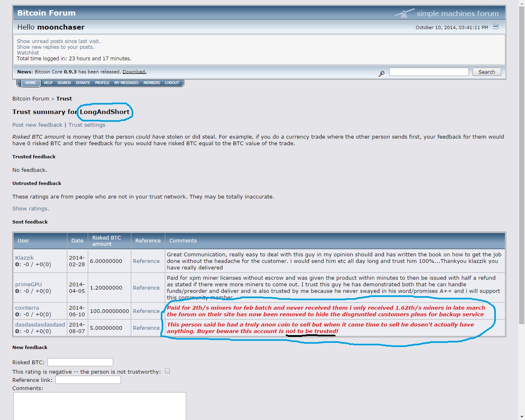Screen dimensions: 525x420
Task: Open the Watchlist link
Action: (28, 52)
